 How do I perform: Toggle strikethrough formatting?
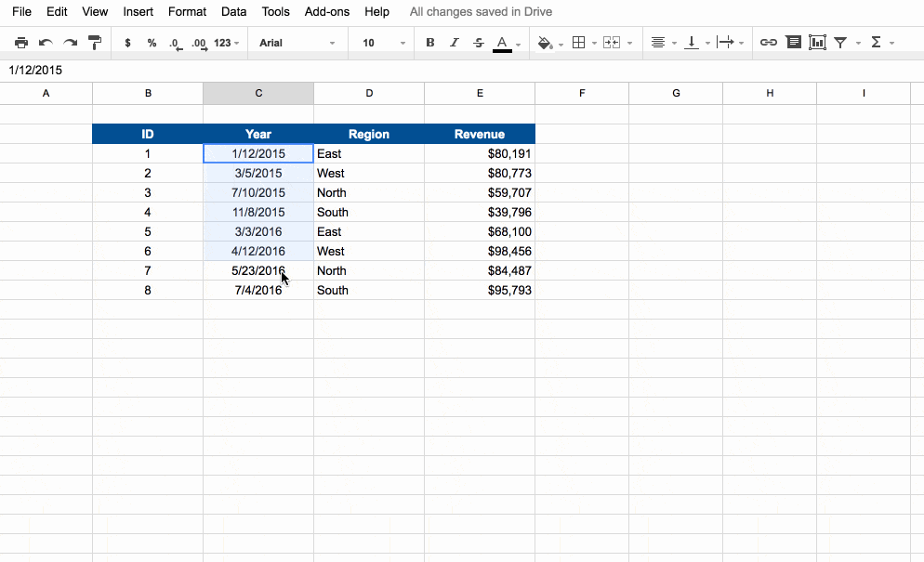point(478,42)
